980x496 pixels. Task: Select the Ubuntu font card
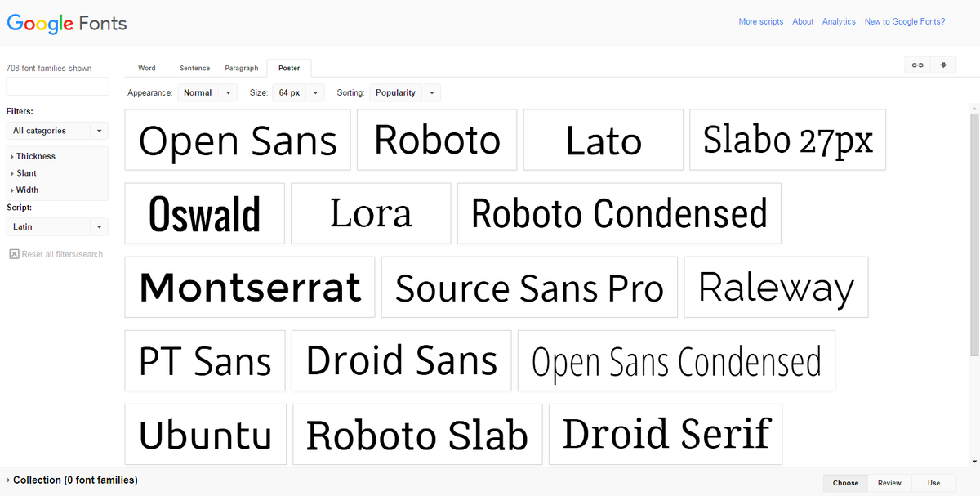(206, 434)
